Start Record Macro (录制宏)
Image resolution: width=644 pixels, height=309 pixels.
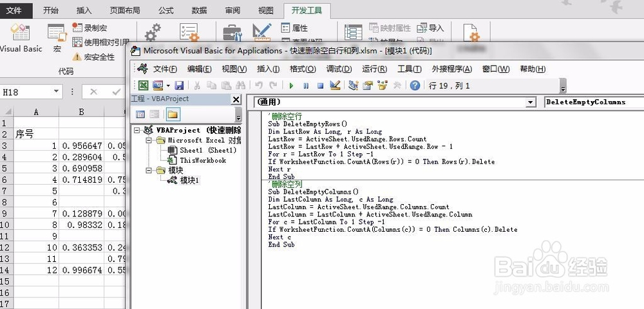point(90,28)
